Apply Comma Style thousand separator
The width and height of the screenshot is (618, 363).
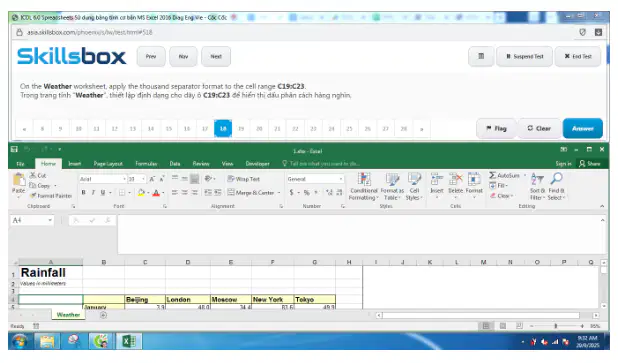coord(316,192)
